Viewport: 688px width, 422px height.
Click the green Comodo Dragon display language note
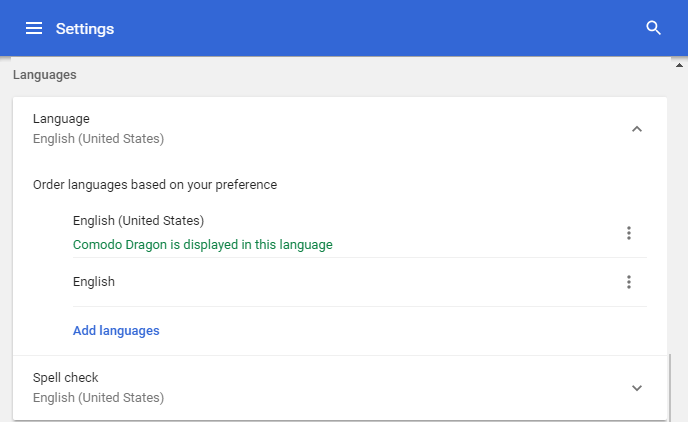pyautogui.click(x=203, y=245)
